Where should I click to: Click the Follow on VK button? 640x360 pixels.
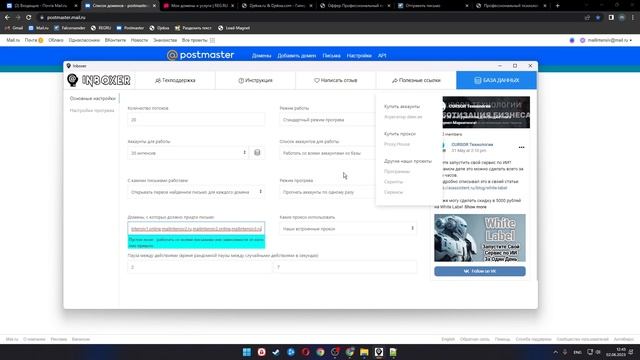(480, 271)
